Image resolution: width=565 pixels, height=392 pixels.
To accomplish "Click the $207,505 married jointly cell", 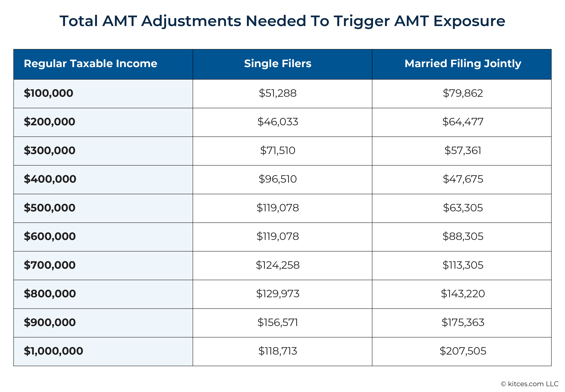I will pos(462,351).
